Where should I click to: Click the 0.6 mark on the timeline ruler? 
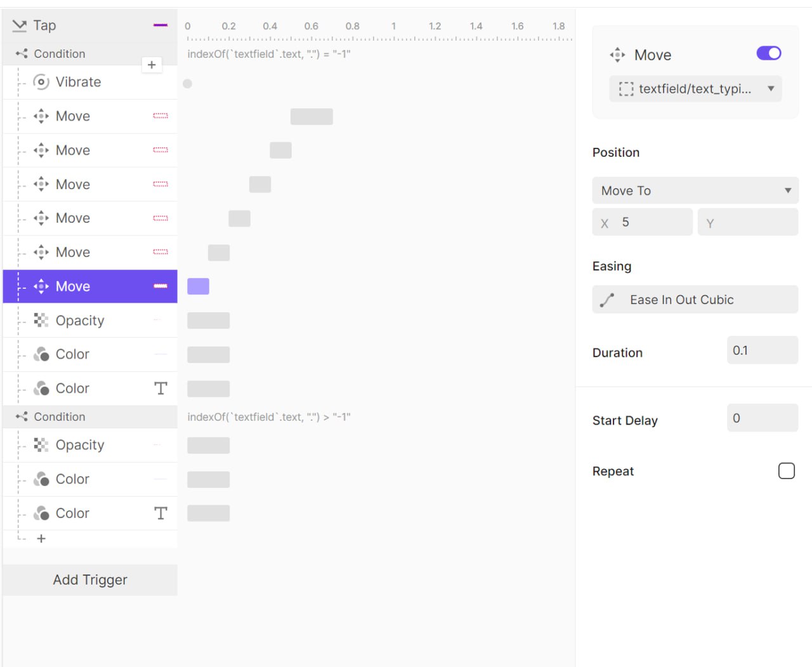[x=311, y=26]
